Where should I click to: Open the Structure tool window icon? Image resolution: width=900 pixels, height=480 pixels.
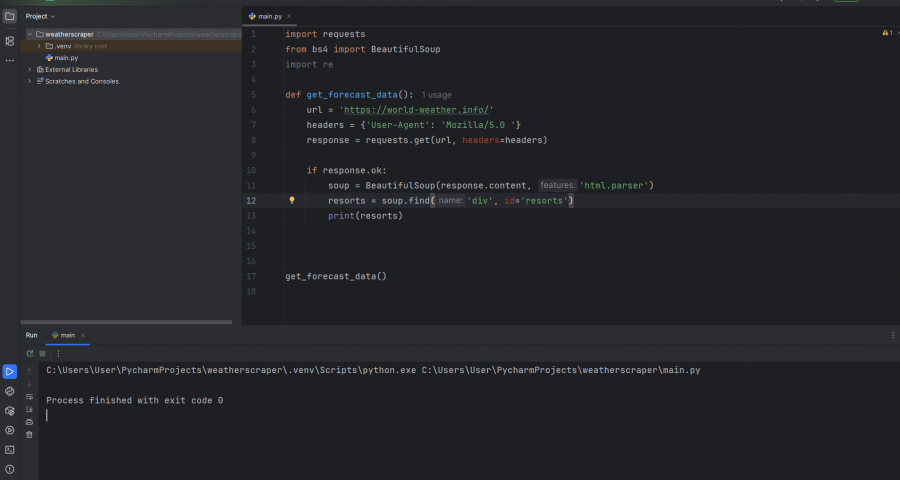tap(10, 41)
